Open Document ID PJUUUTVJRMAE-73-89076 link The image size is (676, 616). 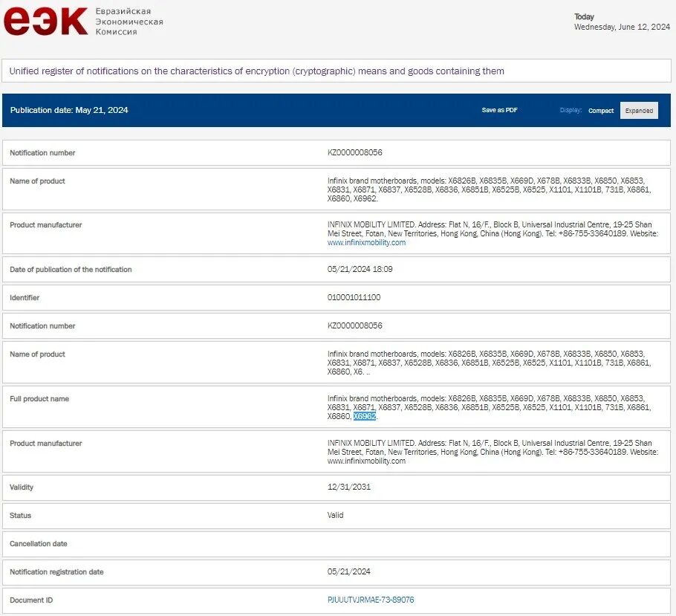371,600
